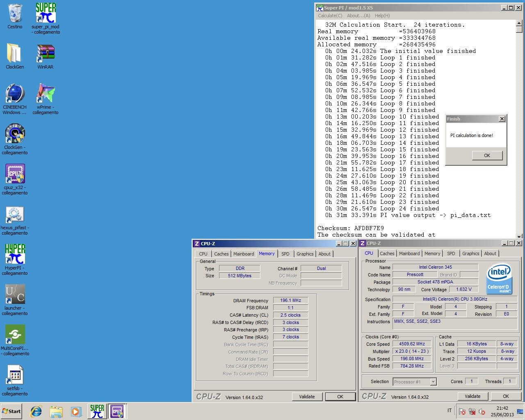Open Caches tab in right CPU-Z window
525x420 pixels.
click(x=387, y=253)
